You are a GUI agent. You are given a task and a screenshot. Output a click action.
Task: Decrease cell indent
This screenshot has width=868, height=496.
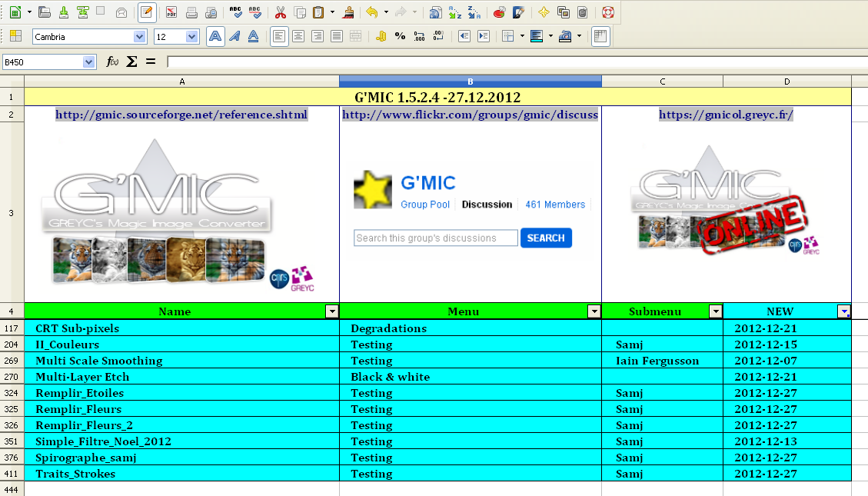[x=464, y=37]
